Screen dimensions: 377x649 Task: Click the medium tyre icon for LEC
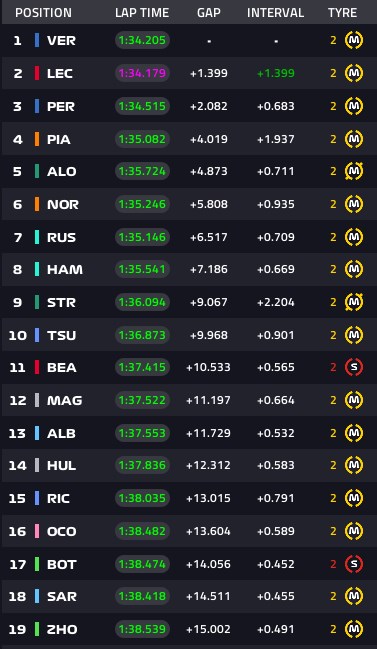[354, 73]
